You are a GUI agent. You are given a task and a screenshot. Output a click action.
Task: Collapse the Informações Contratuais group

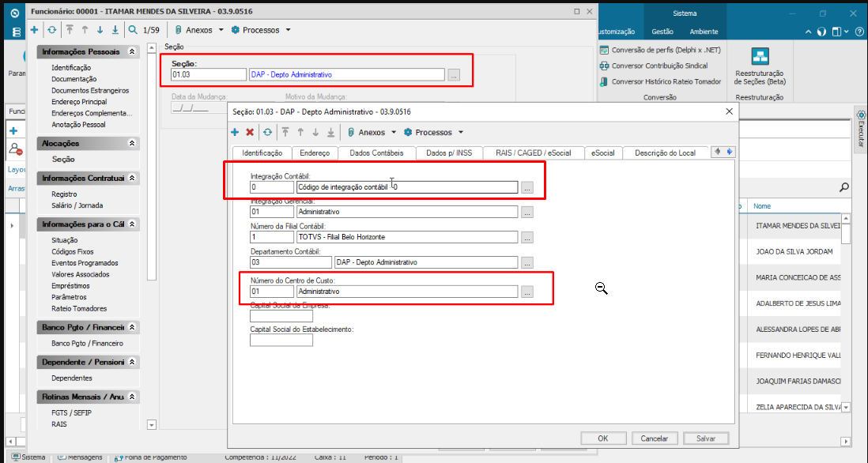(x=132, y=178)
